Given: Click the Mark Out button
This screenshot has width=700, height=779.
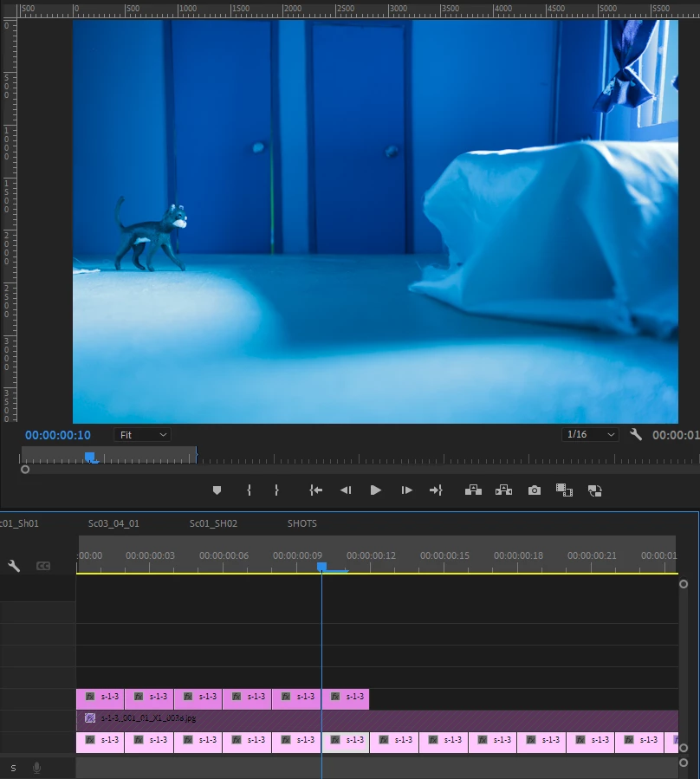Looking at the screenshot, I should coord(276,490).
